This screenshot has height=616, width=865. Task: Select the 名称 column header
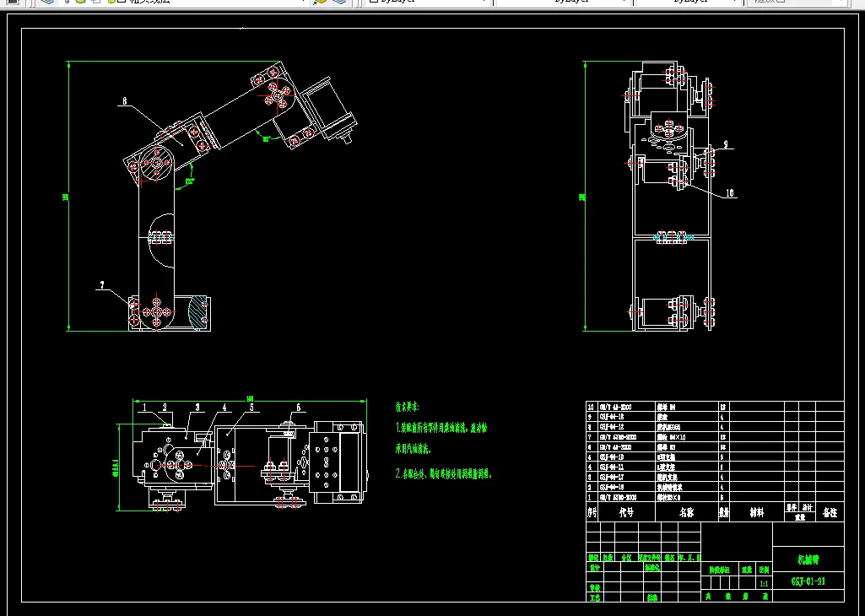click(x=687, y=512)
